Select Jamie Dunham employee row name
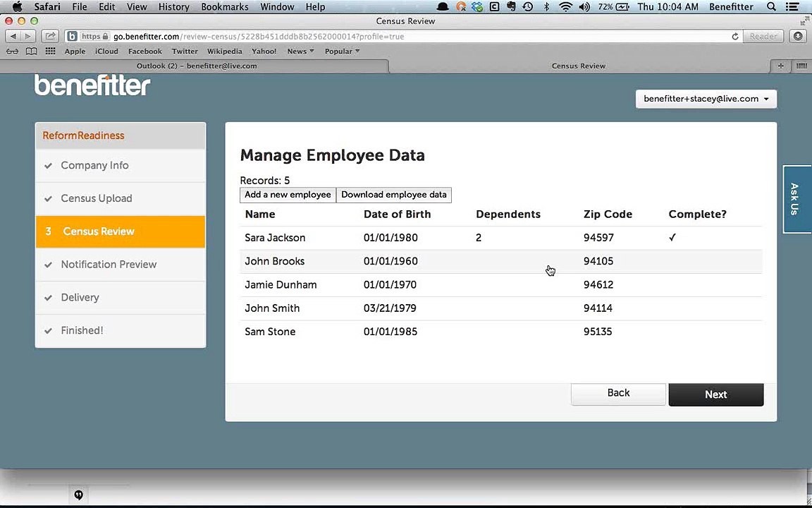 [x=281, y=284]
